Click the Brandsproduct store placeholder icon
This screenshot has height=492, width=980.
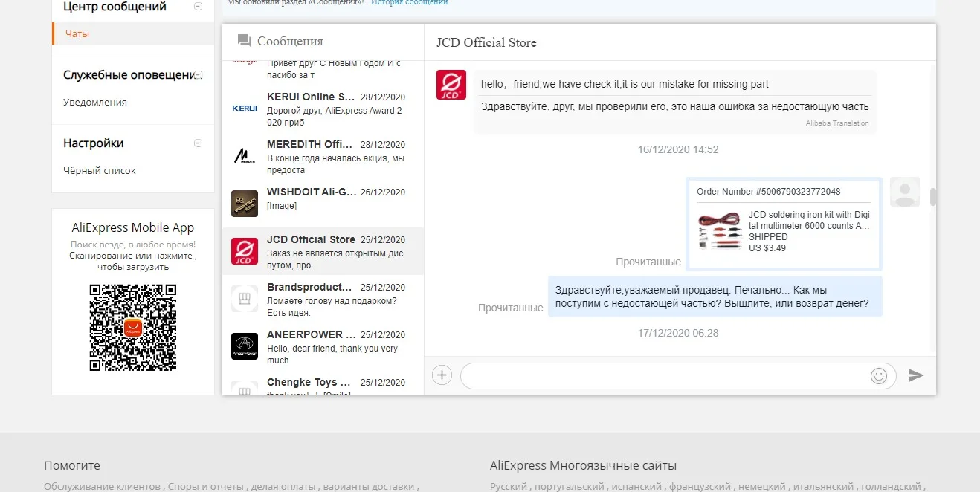[x=245, y=299]
